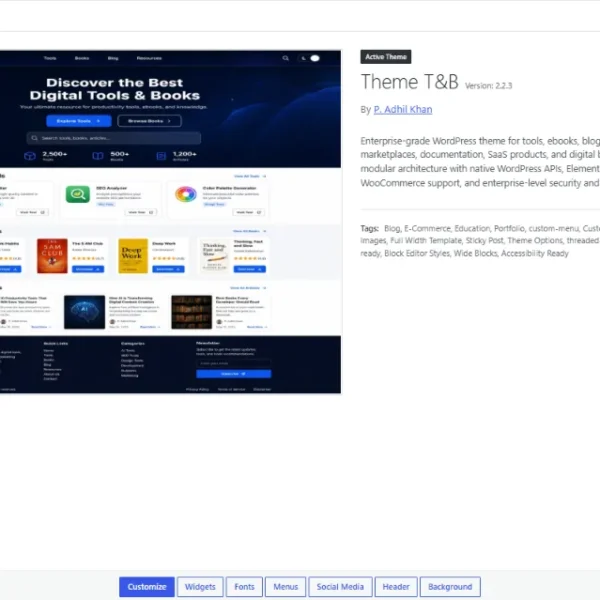Click the 500+ books icon

(x=98, y=156)
